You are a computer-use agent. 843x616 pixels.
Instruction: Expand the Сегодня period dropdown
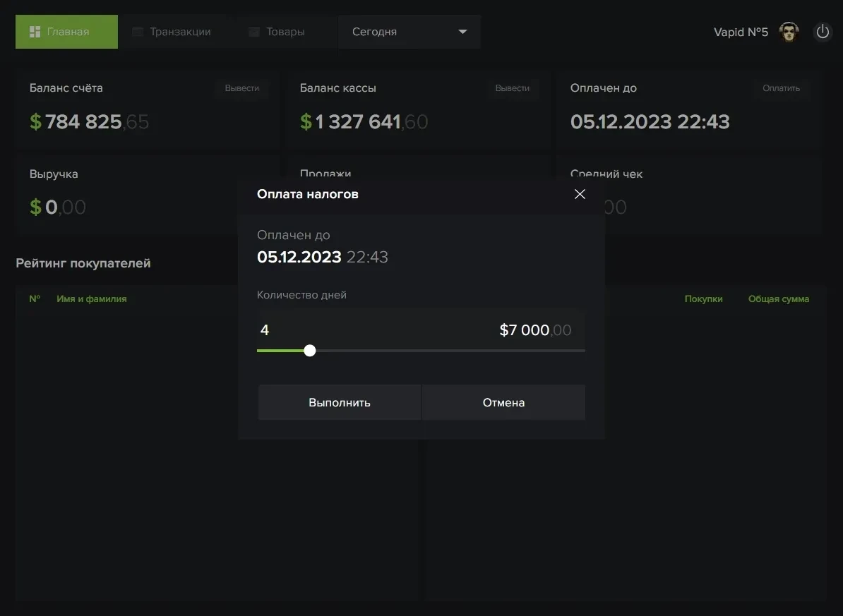pyautogui.click(x=409, y=32)
